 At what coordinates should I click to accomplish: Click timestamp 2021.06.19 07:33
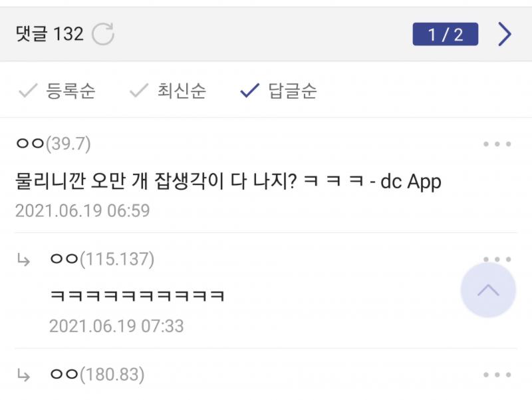116,326
